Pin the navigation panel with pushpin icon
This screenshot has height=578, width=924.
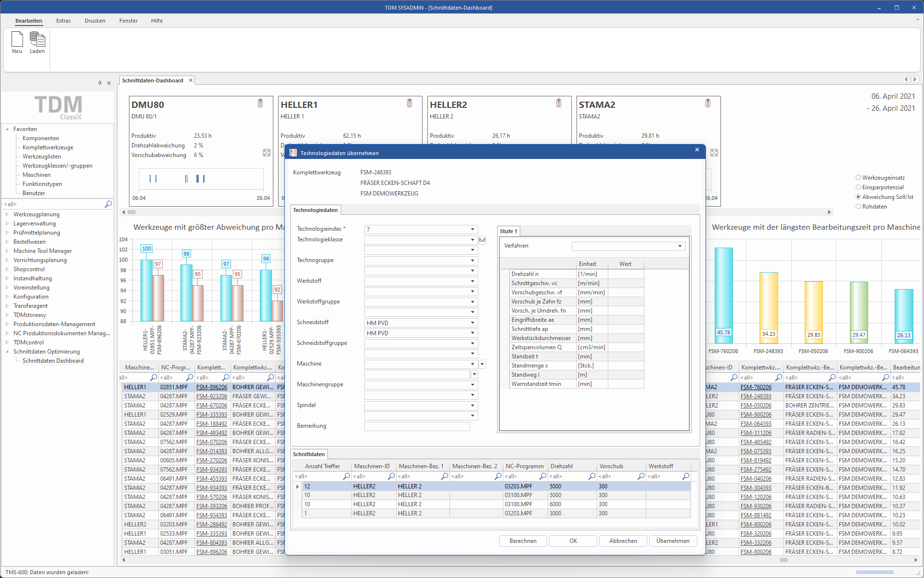[100, 83]
